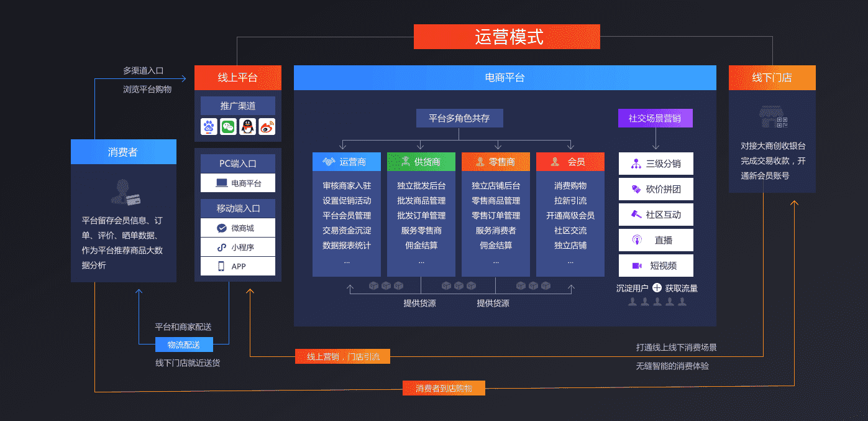Click the 推广渠道 section label
The height and width of the screenshot is (421, 868).
click(238, 106)
